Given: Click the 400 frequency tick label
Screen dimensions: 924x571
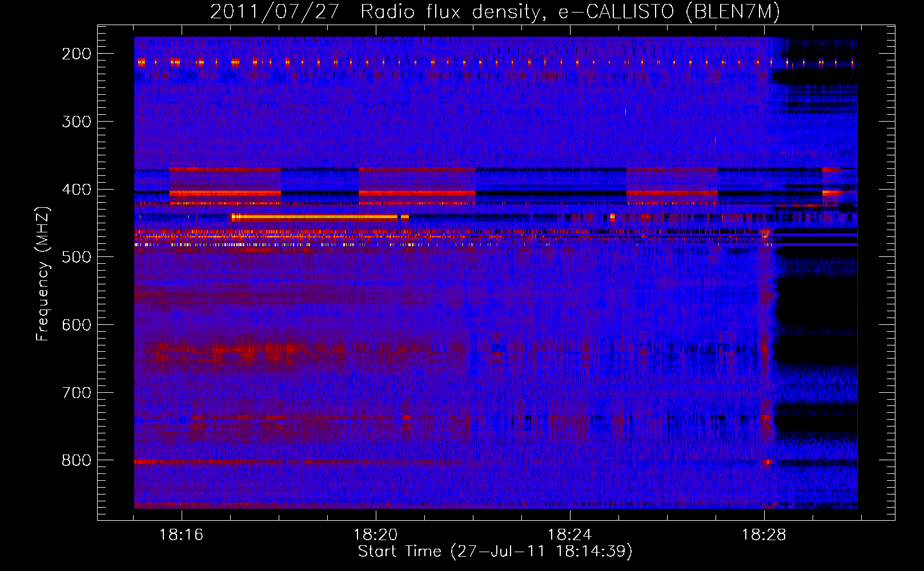Looking at the screenshot, I should pos(76,190).
